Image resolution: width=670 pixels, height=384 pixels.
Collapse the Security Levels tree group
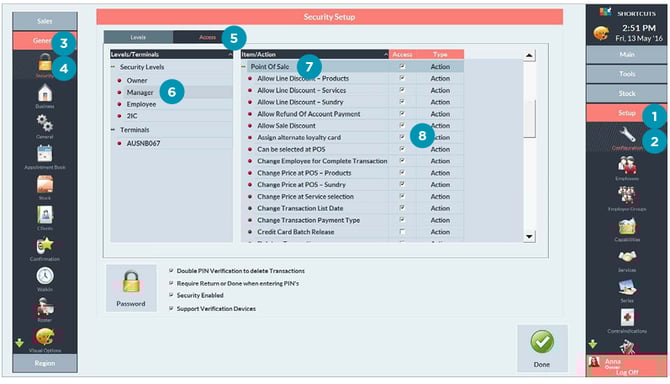point(113,67)
